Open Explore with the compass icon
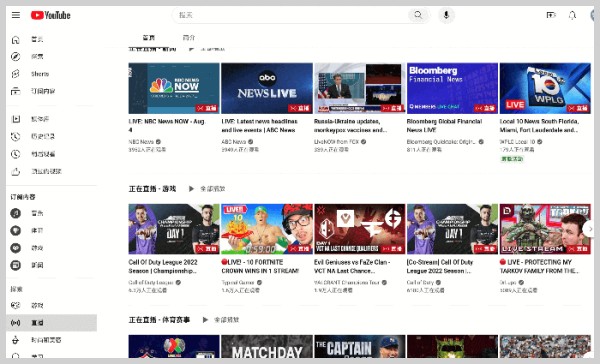 51,57
